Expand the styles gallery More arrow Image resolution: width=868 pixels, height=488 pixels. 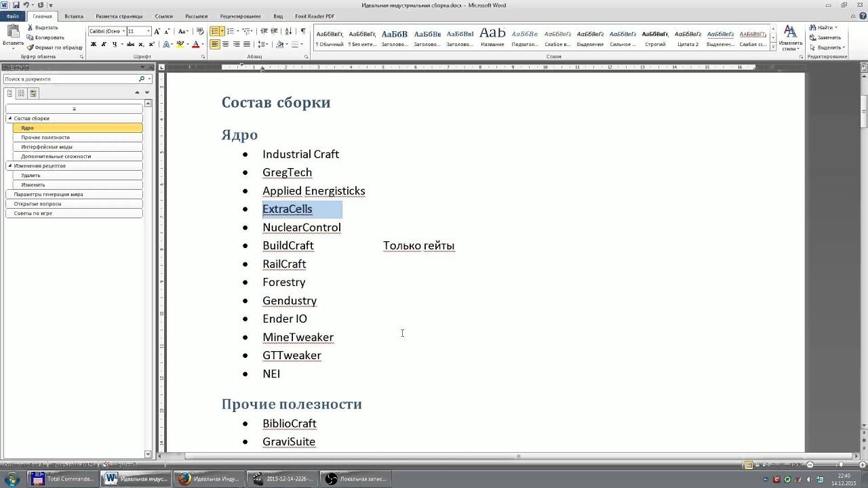[x=772, y=47]
